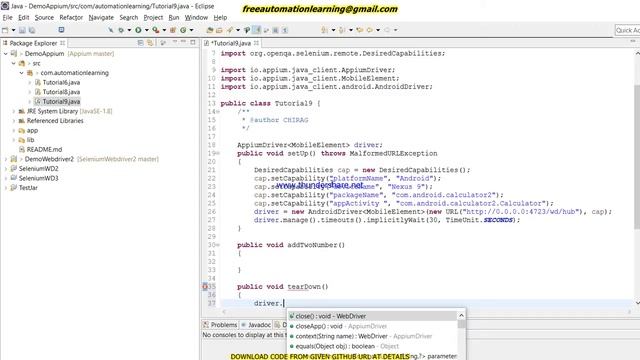
Task: Click the Open Type toolbar icon
Action: point(210,30)
